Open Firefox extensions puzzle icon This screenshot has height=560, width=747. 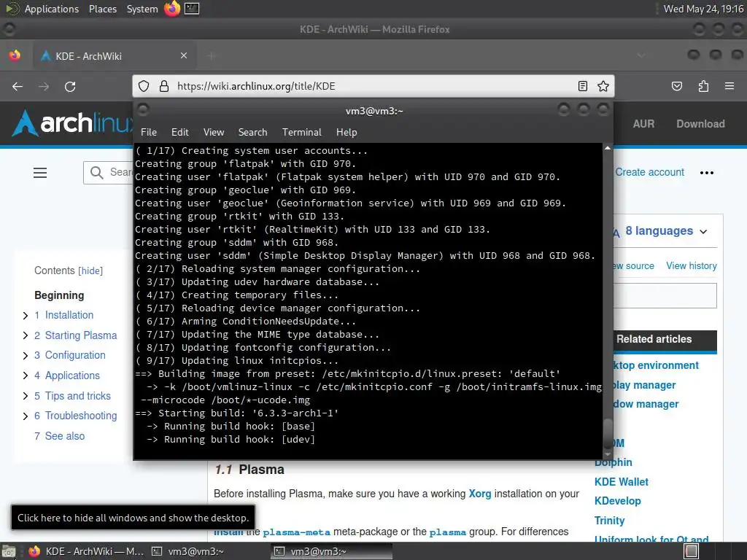(x=703, y=86)
